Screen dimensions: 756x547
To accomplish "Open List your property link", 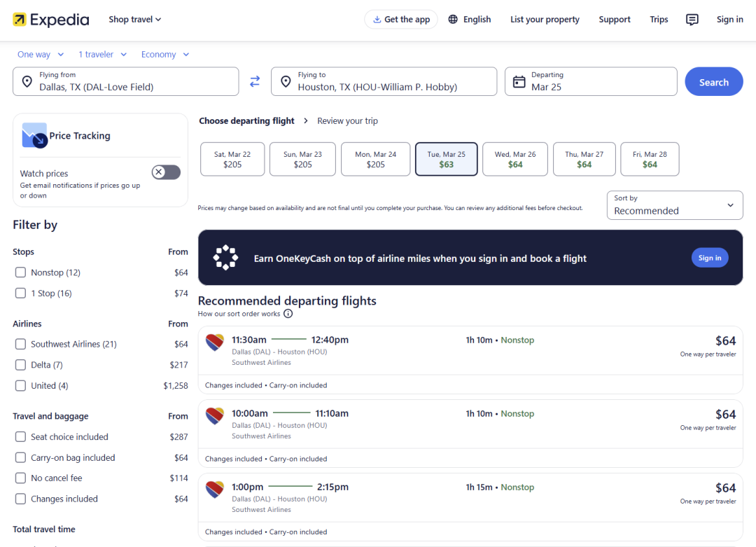I will (545, 20).
